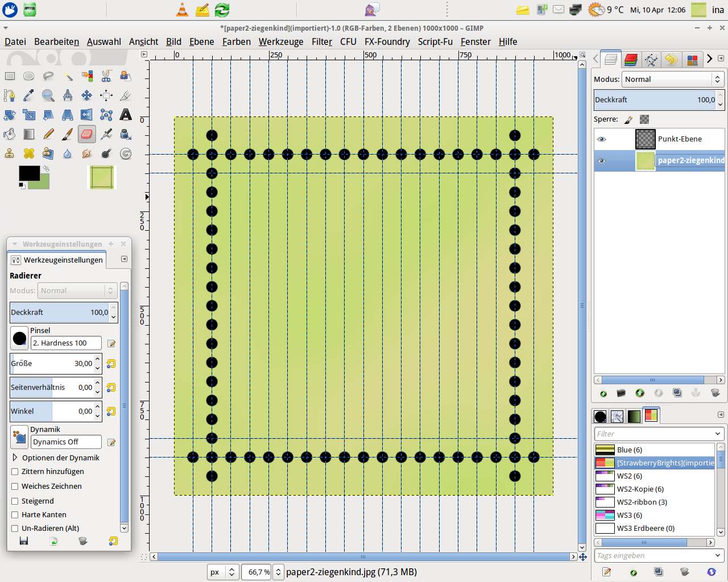Click the black foreground color swatch

point(28,173)
